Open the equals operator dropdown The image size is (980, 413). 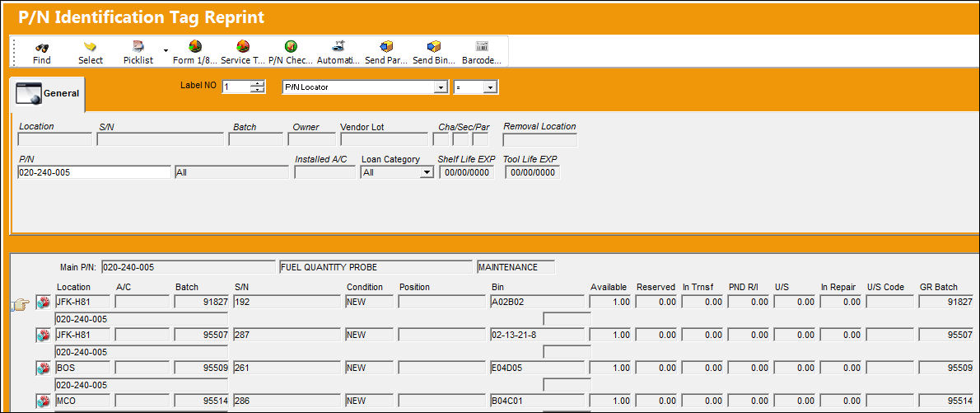(x=491, y=87)
